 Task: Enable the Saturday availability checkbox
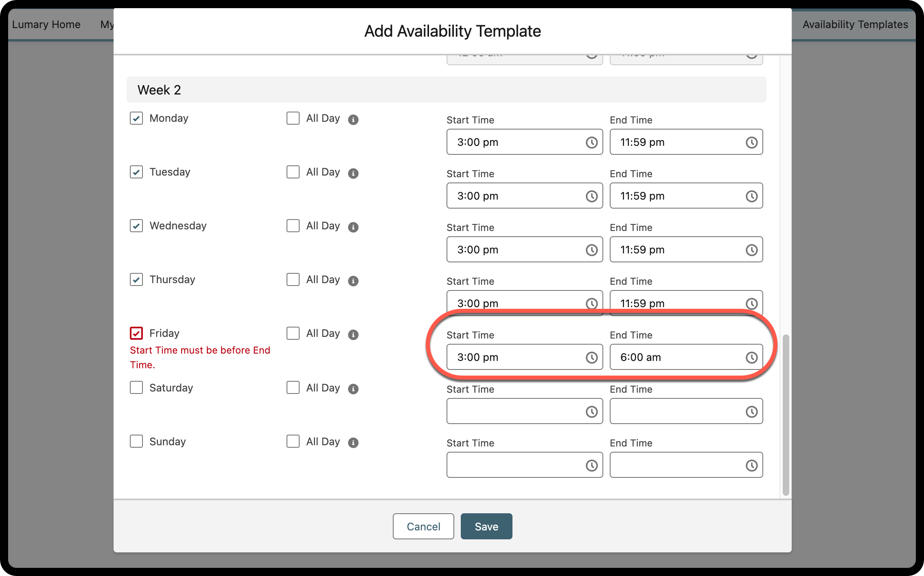136,388
